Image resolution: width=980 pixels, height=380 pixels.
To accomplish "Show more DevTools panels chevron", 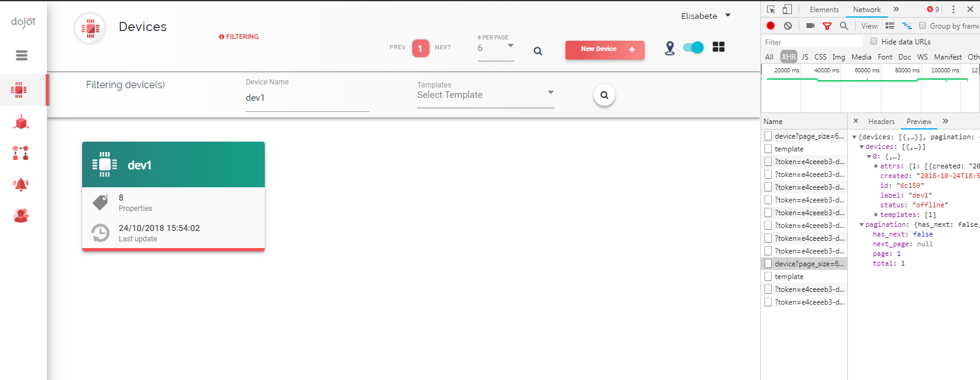I will [896, 9].
